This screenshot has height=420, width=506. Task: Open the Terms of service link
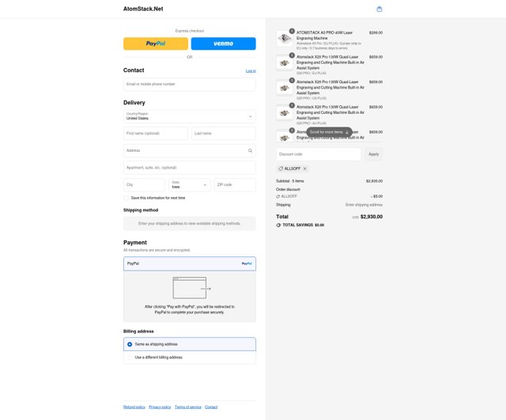(188, 407)
